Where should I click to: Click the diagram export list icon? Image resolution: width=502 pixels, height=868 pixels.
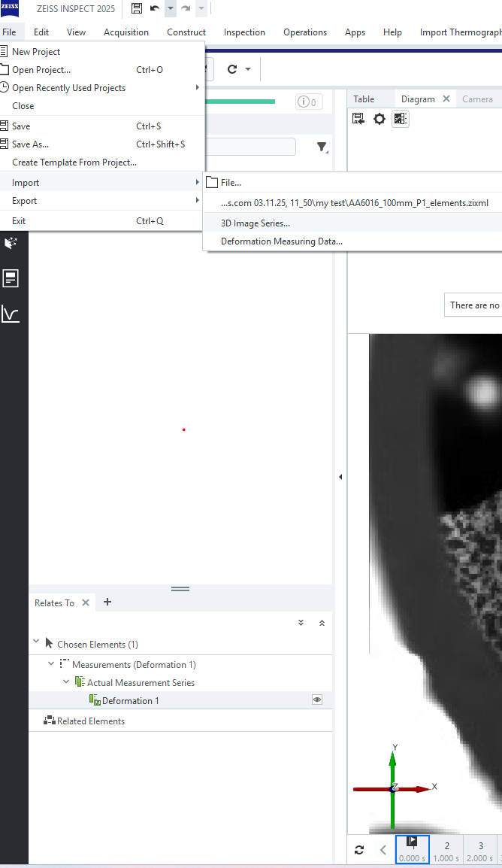pyautogui.click(x=358, y=118)
